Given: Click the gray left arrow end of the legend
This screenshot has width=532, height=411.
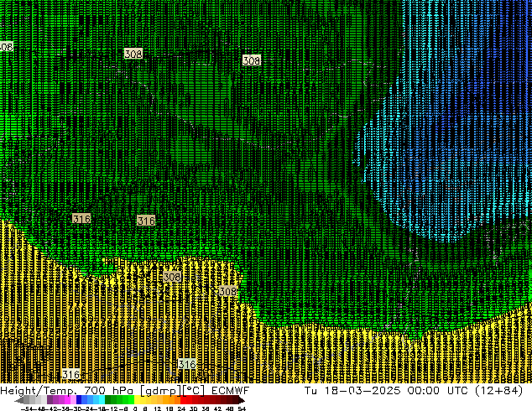Looking at the screenshot, I should pyautogui.click(x=19, y=400).
